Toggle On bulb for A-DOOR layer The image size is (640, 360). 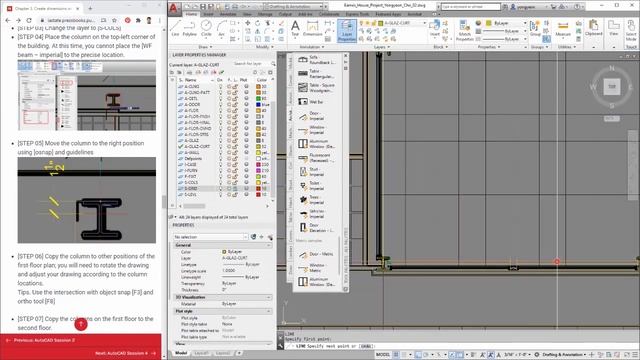[x=220, y=104]
